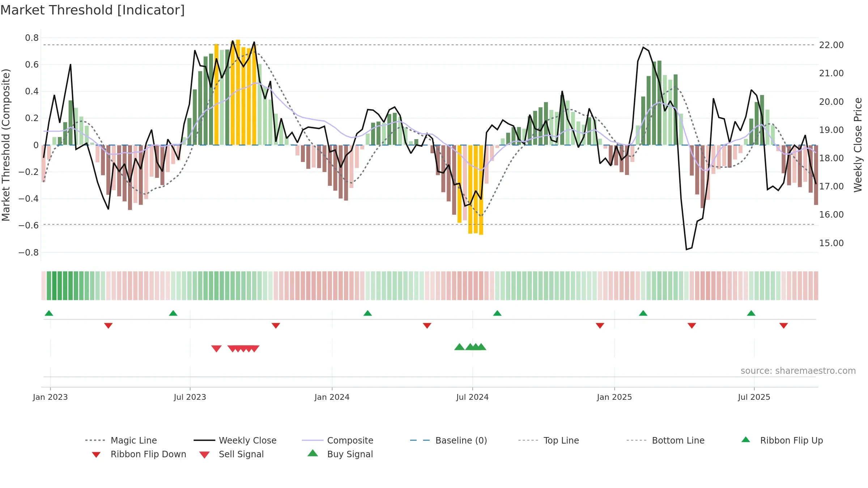
Task: Click the Weekly Close Price axis title
Action: click(858, 145)
